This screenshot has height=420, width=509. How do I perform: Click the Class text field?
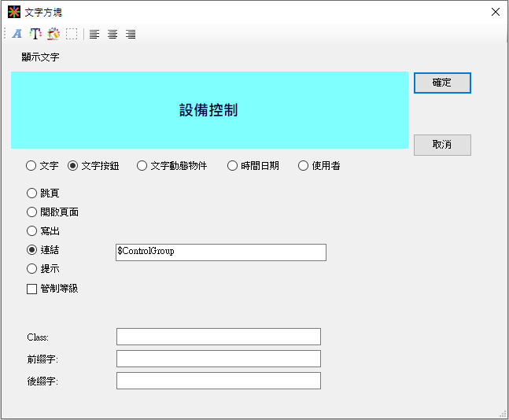click(219, 337)
